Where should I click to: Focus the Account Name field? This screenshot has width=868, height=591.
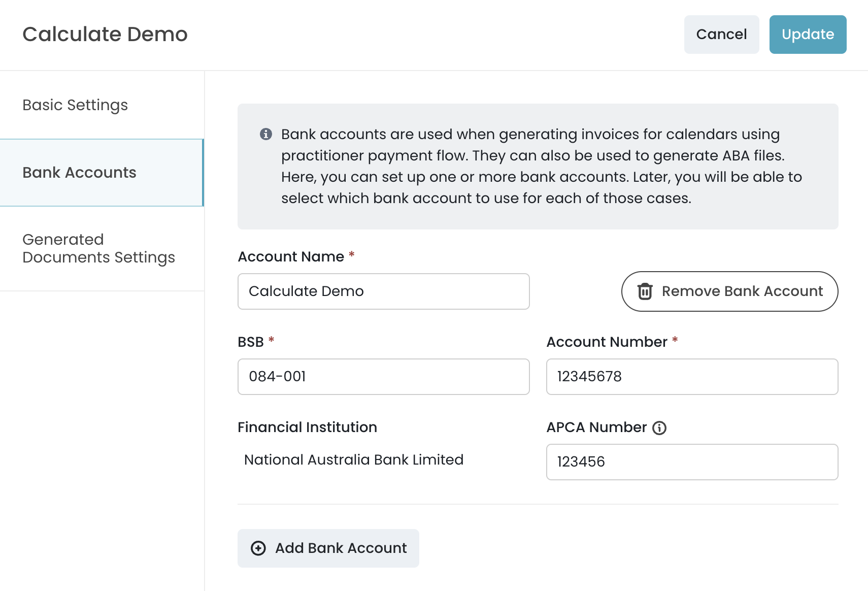click(384, 291)
